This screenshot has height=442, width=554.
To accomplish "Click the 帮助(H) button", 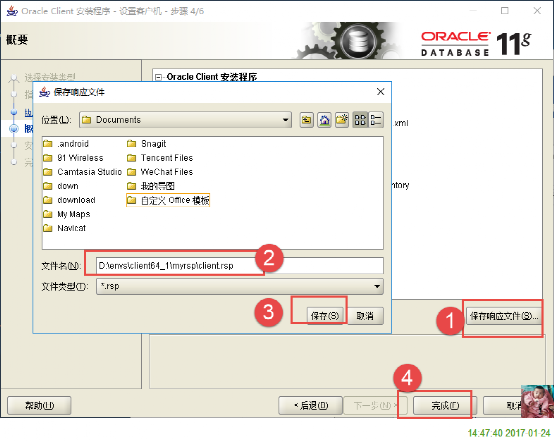I will (39, 406).
